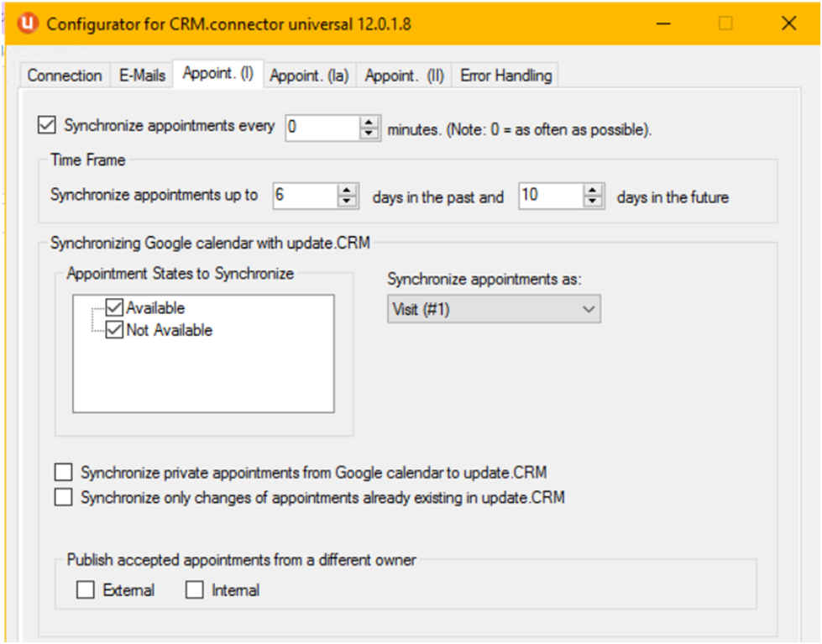The image size is (822, 644).
Task: Select the Not Available tree item label
Action: point(170,330)
